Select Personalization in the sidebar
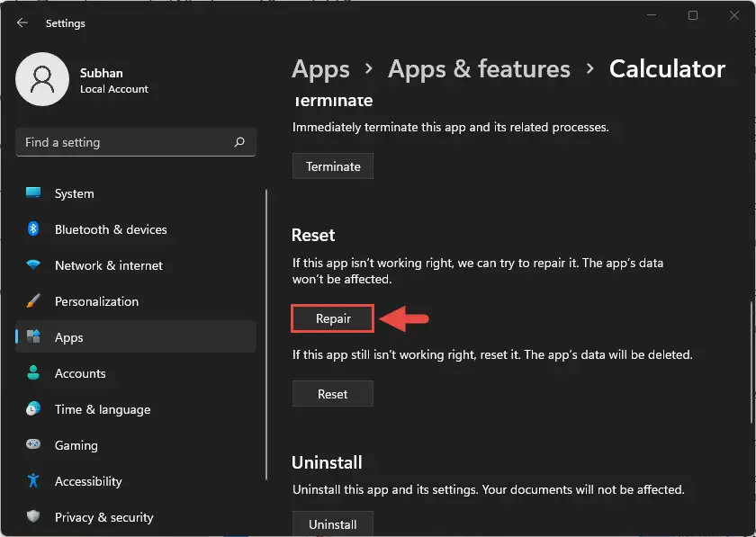 (x=136, y=301)
